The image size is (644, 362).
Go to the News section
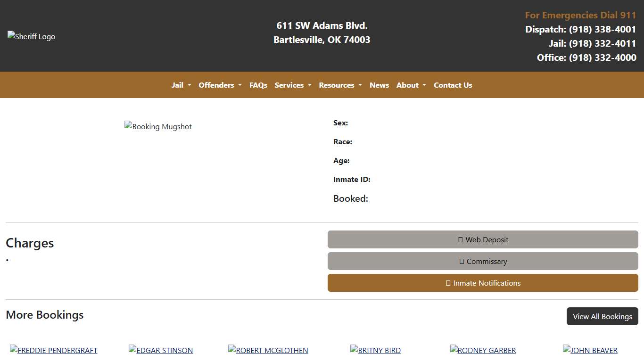click(x=379, y=85)
